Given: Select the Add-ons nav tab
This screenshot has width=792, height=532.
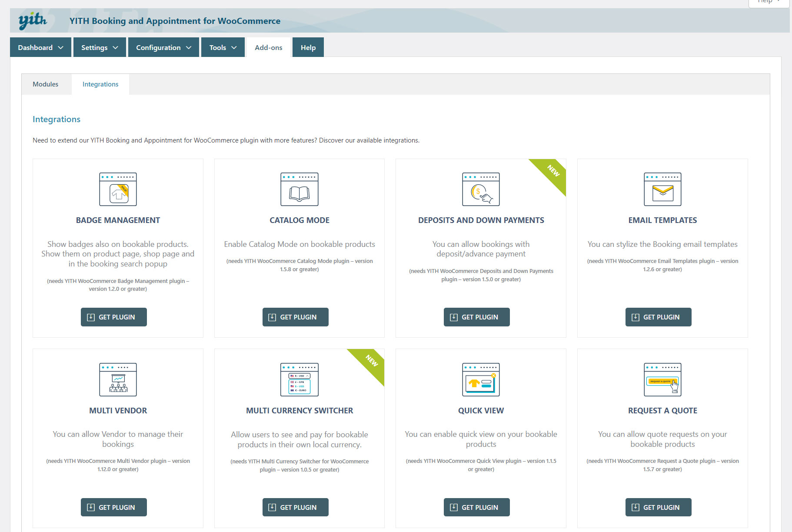Looking at the screenshot, I should (269, 47).
